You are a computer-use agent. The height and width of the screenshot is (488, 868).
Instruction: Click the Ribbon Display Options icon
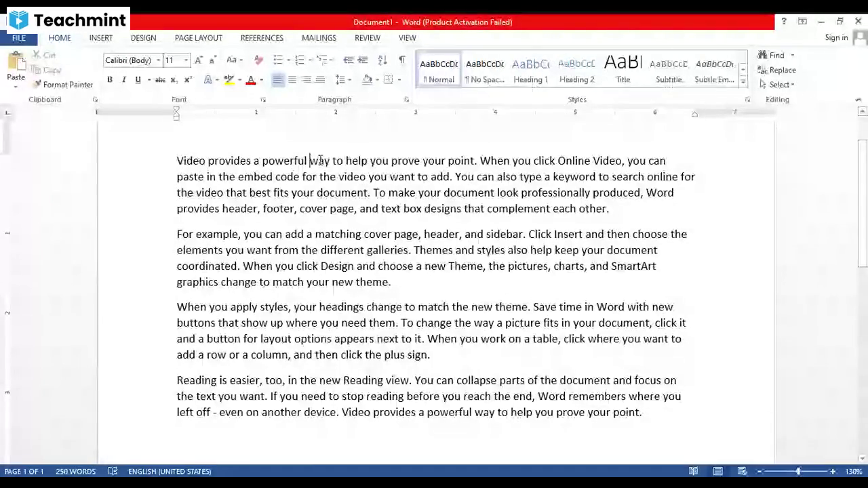tap(802, 22)
